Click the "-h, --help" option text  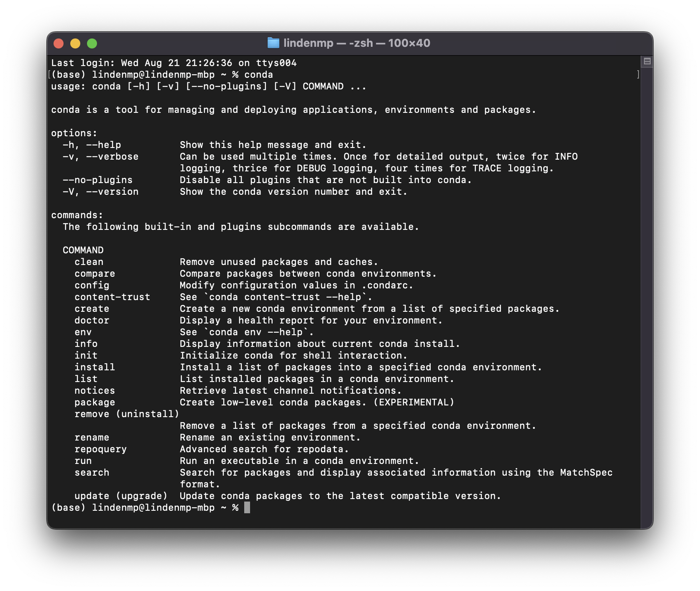pos(92,145)
